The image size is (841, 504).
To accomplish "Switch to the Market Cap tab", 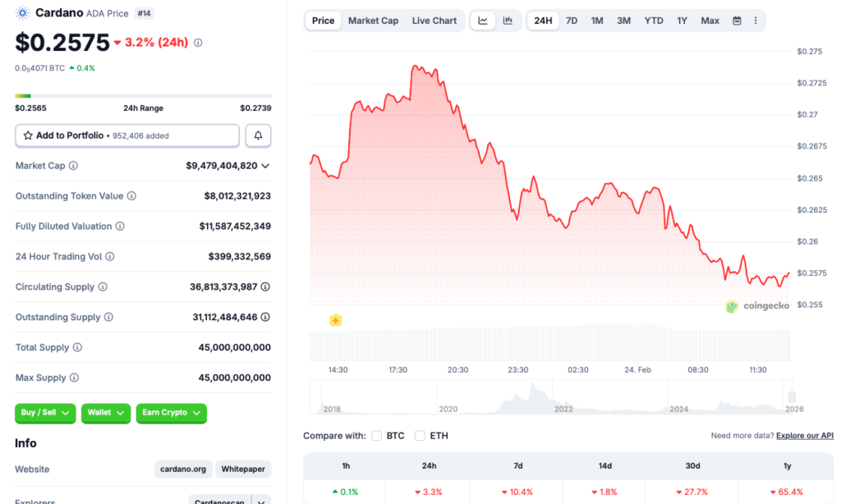I will (373, 21).
